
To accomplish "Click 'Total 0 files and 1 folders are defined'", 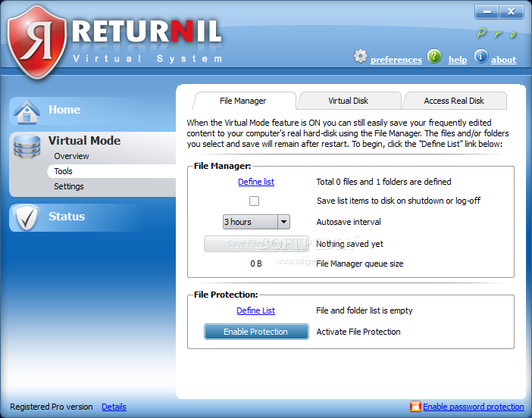I will coord(383,182).
